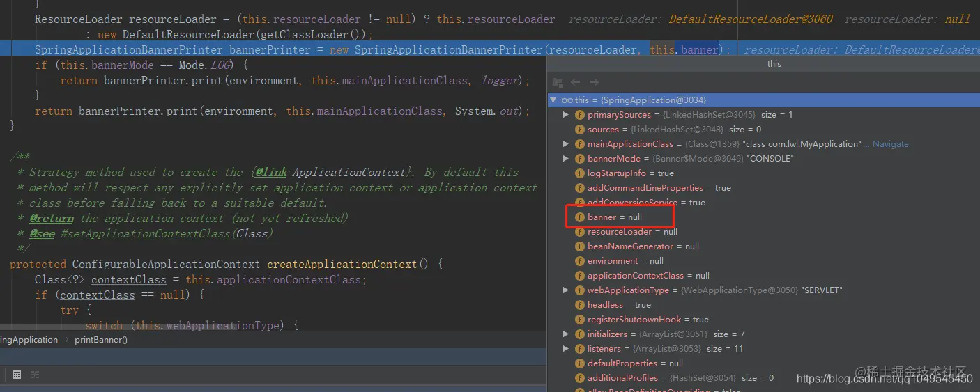Screen dimensions: 980x392
Task: Collapse the 'this = {SpringApplication@3034}' node
Action: [553, 100]
